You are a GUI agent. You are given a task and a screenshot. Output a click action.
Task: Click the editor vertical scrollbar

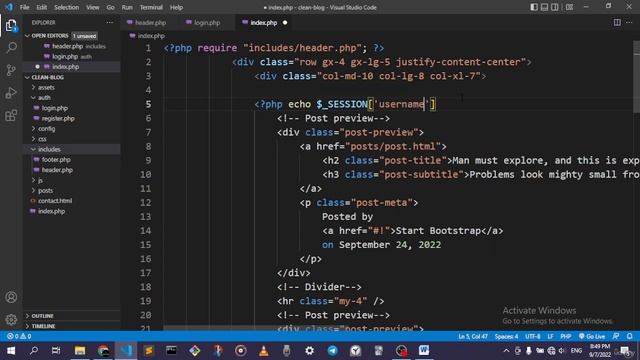click(636, 77)
